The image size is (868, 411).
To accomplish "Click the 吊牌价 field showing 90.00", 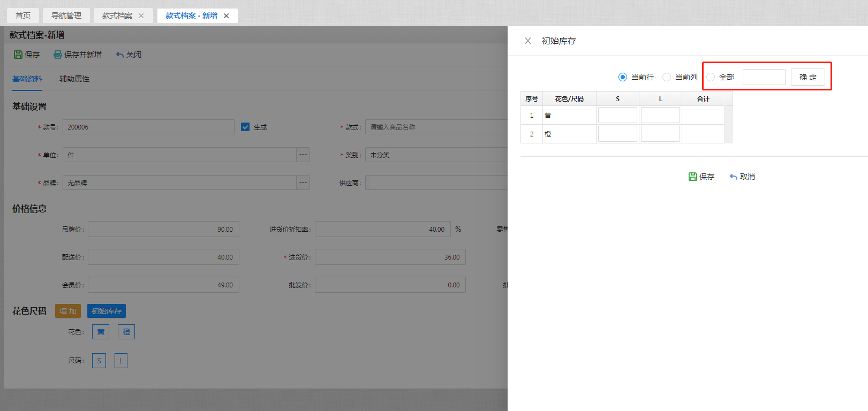I will pos(163,229).
